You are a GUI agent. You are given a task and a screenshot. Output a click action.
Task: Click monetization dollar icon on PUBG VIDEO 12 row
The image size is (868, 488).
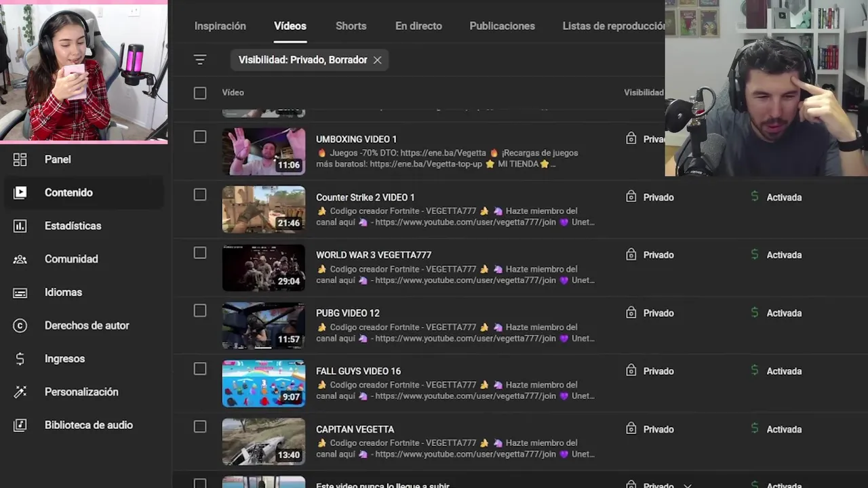click(755, 312)
